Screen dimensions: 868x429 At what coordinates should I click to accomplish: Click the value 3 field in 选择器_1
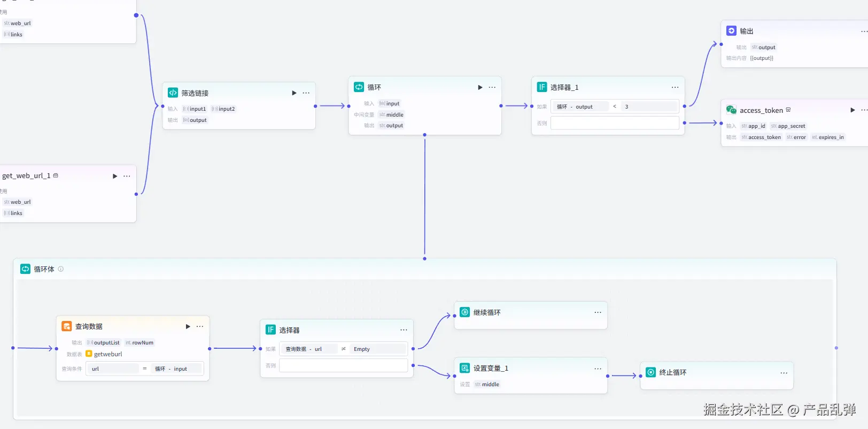pos(649,106)
